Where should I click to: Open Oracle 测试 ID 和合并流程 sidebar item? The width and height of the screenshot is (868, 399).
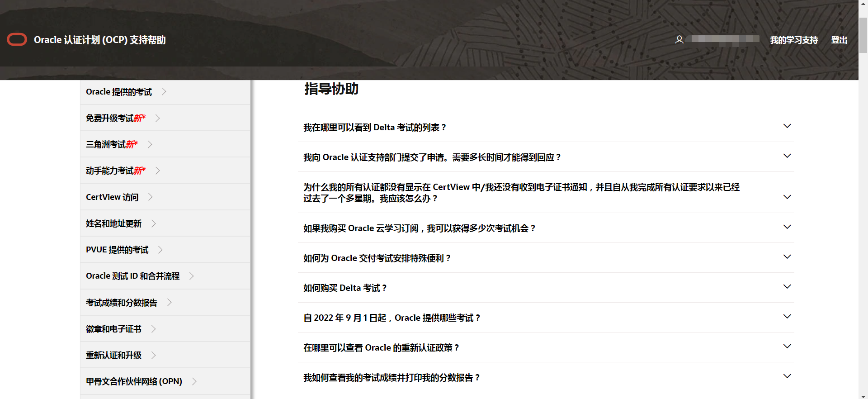click(x=165, y=276)
